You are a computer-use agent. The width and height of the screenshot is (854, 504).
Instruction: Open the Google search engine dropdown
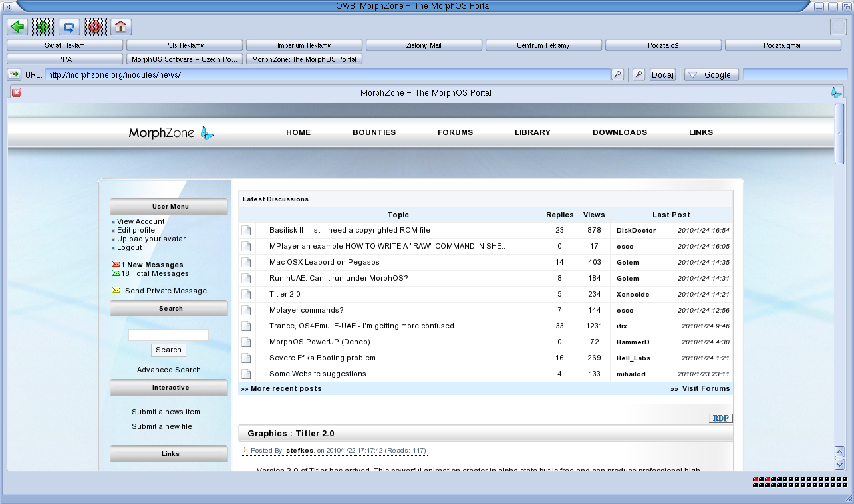tap(712, 74)
